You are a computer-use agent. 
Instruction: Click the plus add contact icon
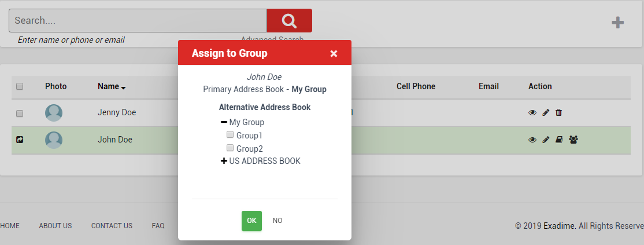pos(618,23)
